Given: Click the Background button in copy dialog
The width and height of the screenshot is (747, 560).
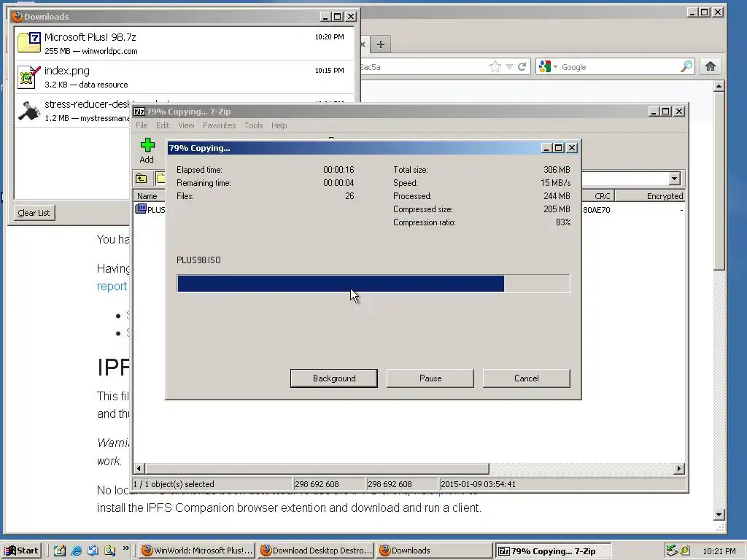Looking at the screenshot, I should 334,378.
